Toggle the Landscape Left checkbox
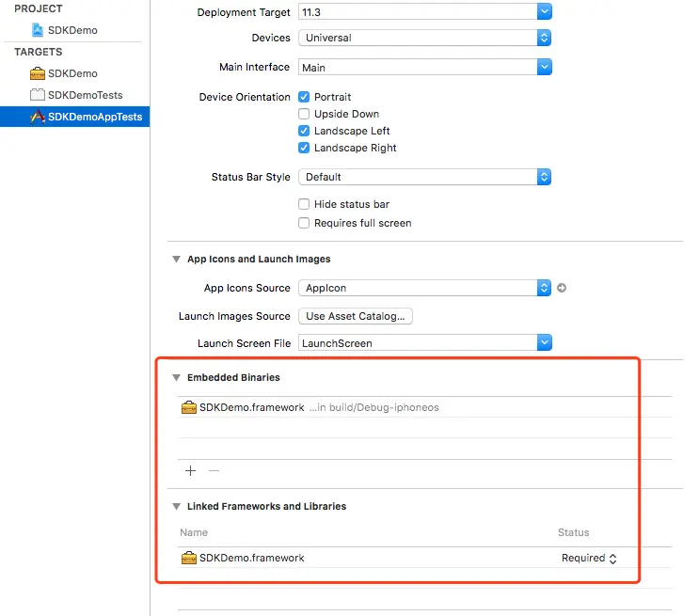Screen dimensions: 699x616 [x=304, y=131]
